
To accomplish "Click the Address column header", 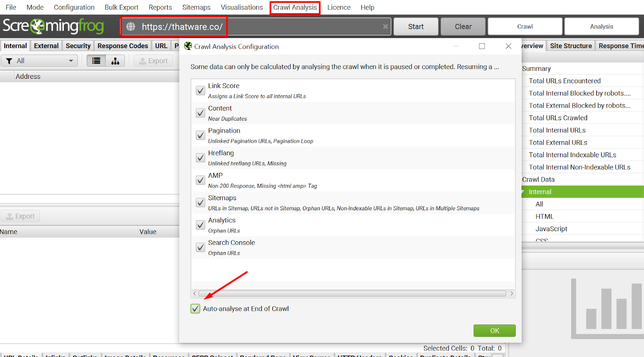I will point(97,76).
